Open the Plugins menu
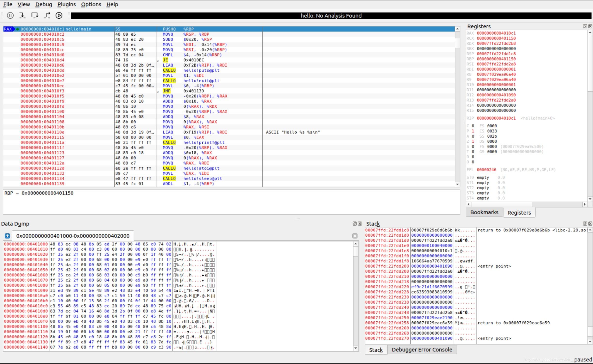This screenshot has height=364, width=593. pos(66,4)
